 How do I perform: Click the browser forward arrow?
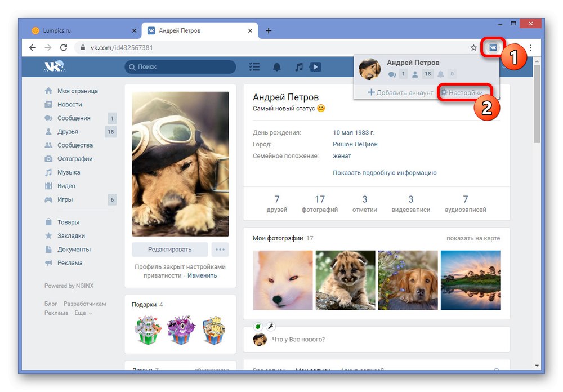pyautogui.click(x=48, y=47)
